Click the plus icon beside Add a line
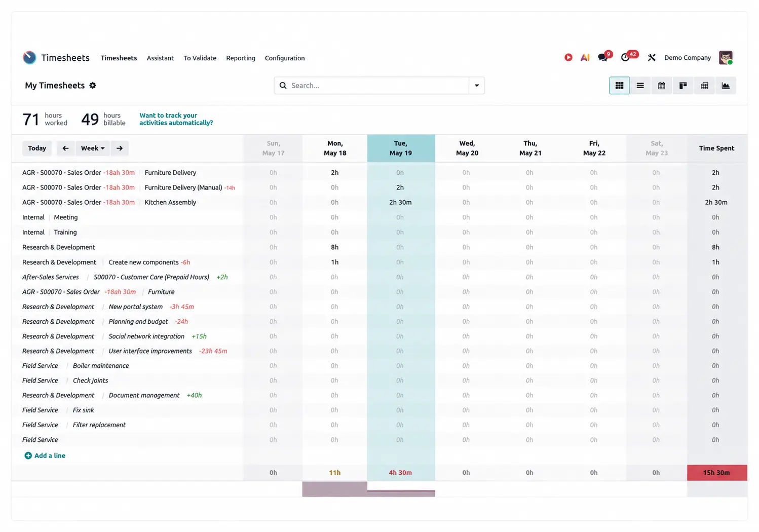 click(28, 455)
